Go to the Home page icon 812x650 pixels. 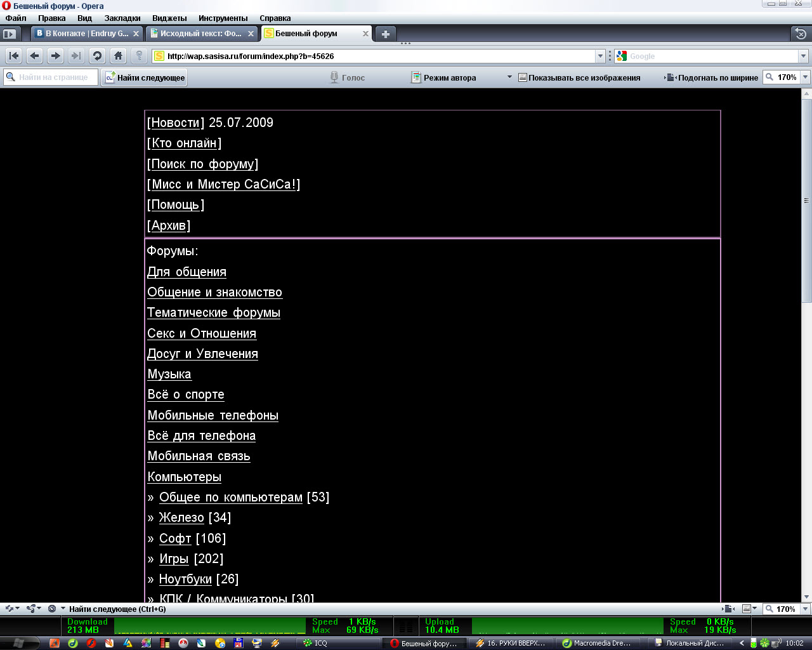[x=118, y=56]
